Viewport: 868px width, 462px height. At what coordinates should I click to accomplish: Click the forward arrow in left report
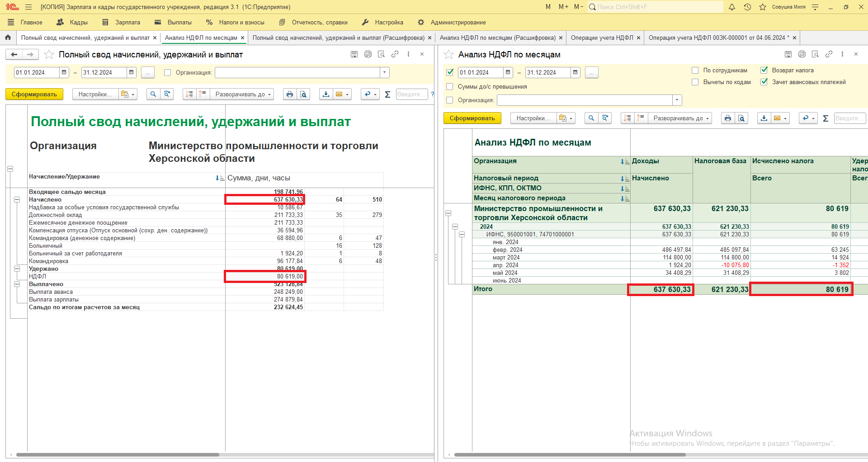pyautogui.click(x=30, y=54)
